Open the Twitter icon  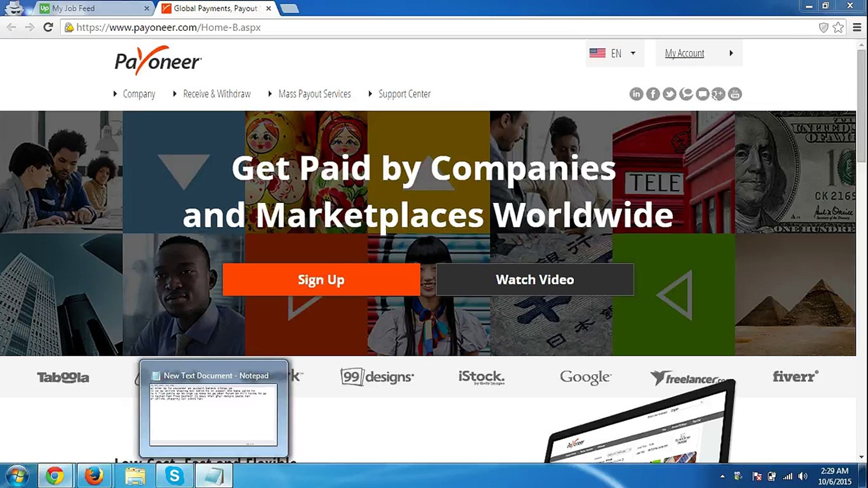(669, 94)
